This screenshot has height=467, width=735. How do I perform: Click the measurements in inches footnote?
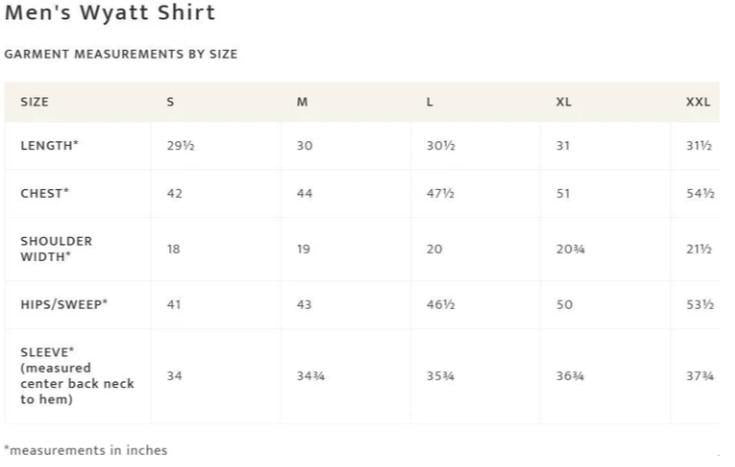pos(86,450)
